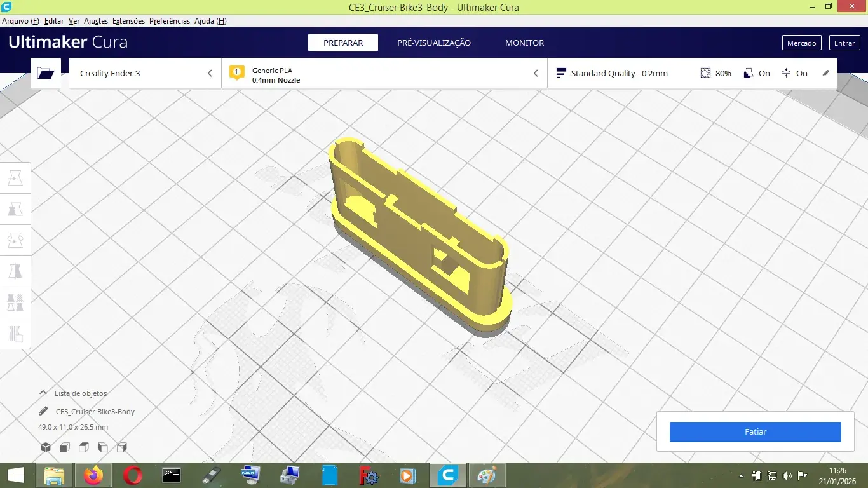The width and height of the screenshot is (868, 488).
Task: Open the Ver menu
Action: [74, 21]
